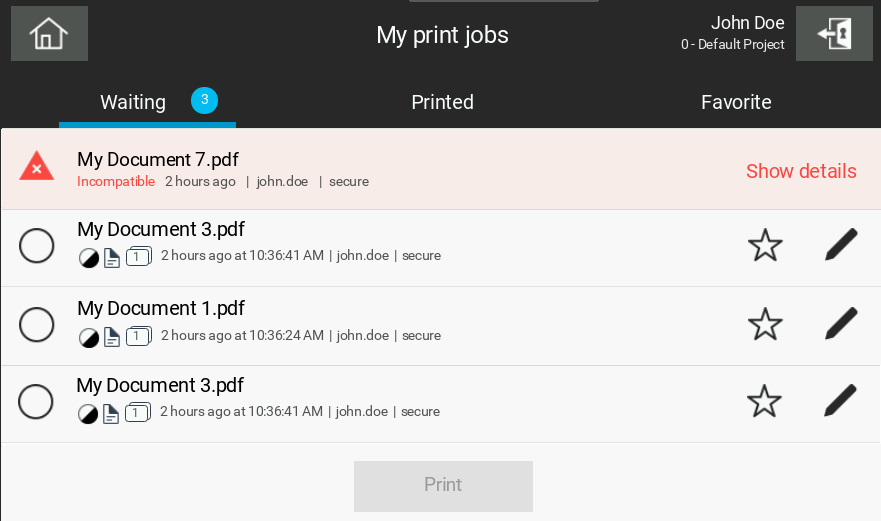The height and width of the screenshot is (521, 881).
Task: Click the copies count icon under My Document 1.pdf
Action: point(138,336)
